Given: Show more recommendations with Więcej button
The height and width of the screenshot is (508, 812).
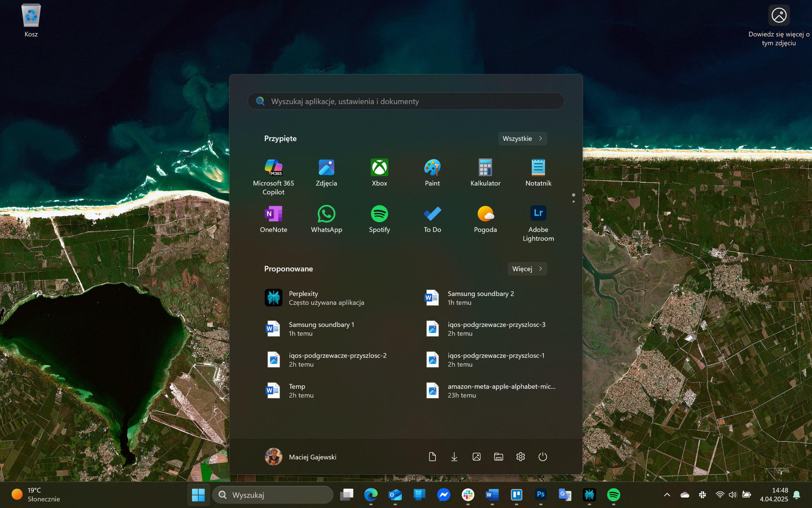Looking at the screenshot, I should point(527,269).
